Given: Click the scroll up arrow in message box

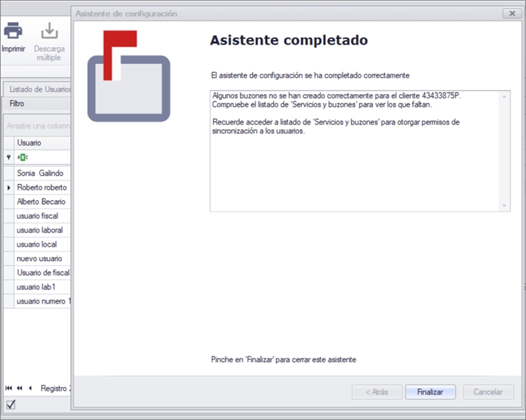Looking at the screenshot, I should tap(504, 97).
